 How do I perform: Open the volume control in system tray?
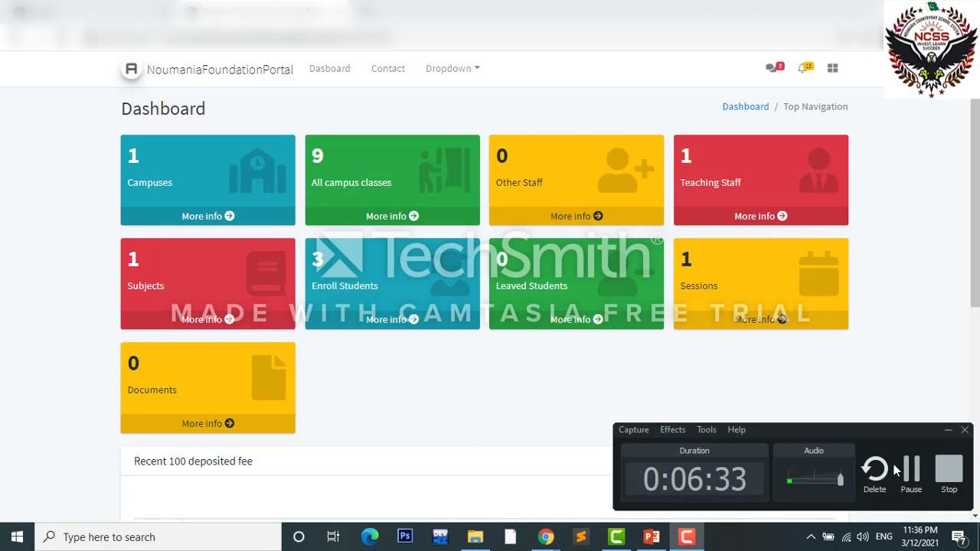click(863, 537)
